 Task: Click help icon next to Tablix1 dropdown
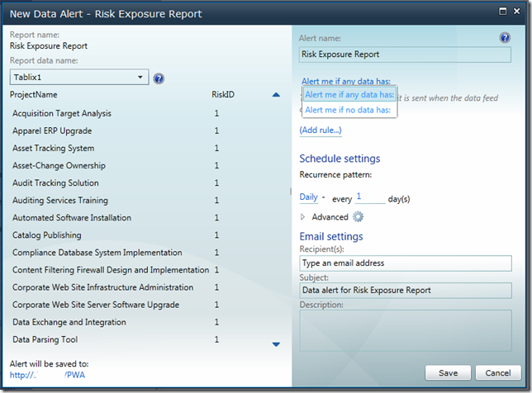coord(159,78)
